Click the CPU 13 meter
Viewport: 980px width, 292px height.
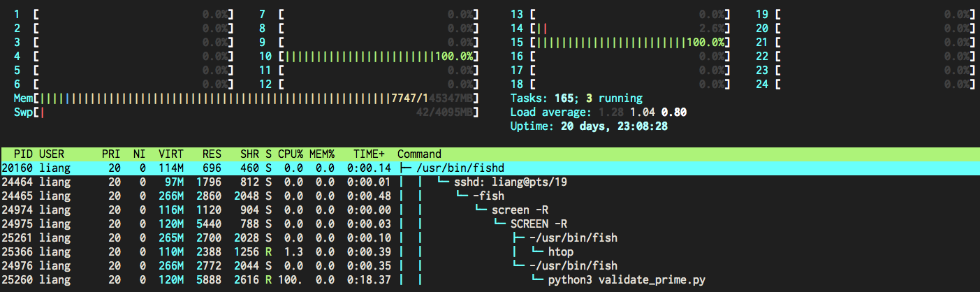(x=621, y=14)
